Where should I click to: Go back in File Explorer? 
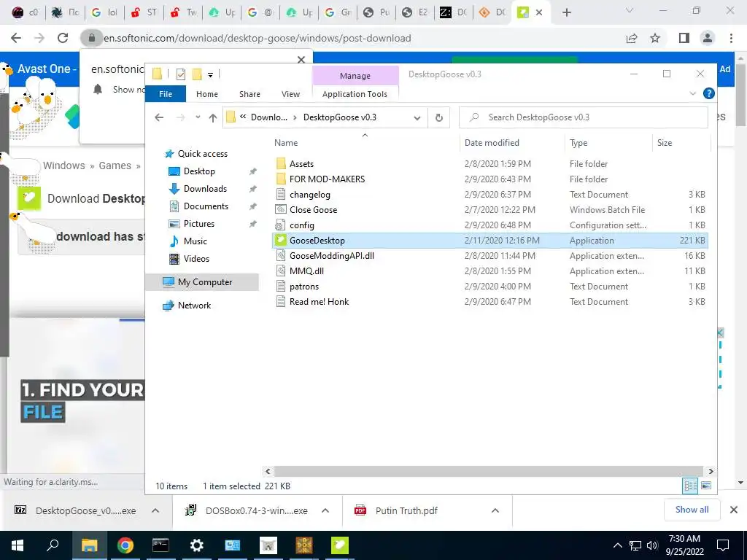(159, 117)
